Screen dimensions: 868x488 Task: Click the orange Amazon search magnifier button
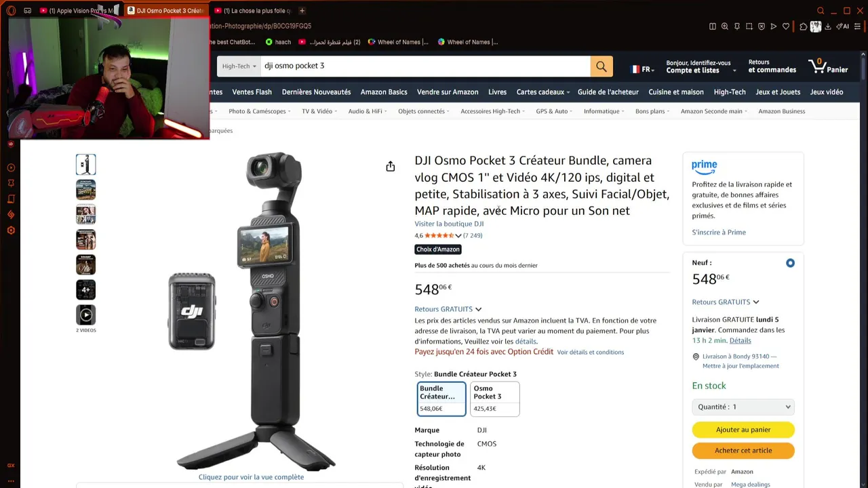coord(601,66)
